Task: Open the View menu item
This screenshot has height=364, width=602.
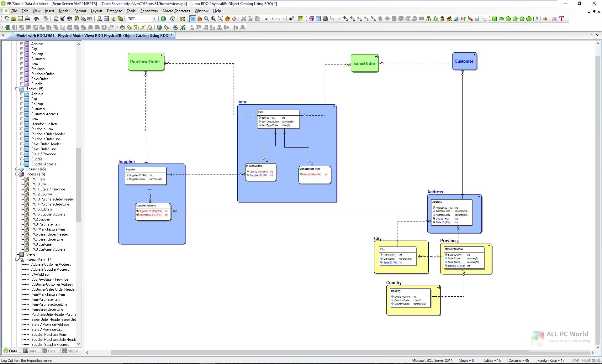Action: click(x=36, y=11)
